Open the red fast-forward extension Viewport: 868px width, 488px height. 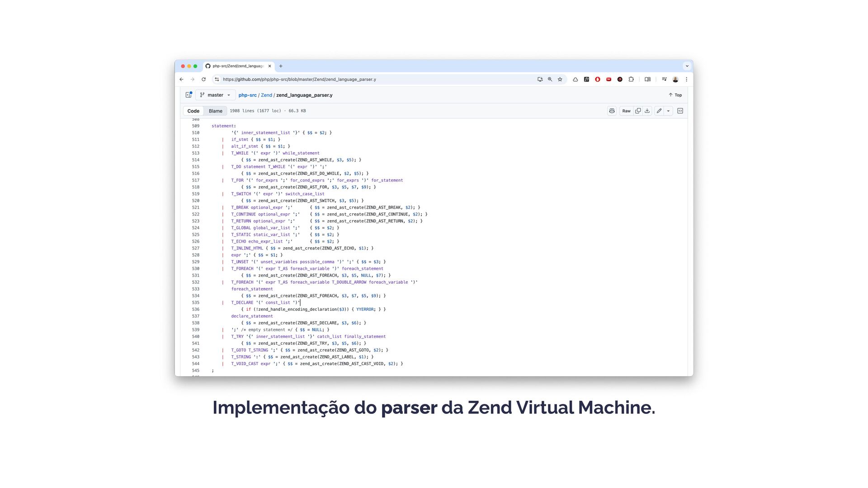pyautogui.click(x=609, y=79)
